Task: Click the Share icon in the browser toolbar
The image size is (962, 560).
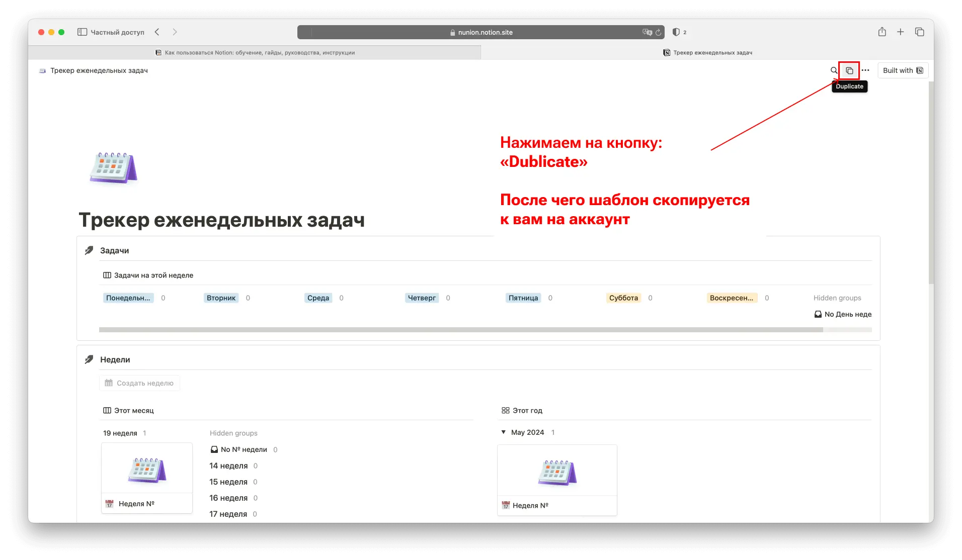Action: click(881, 32)
